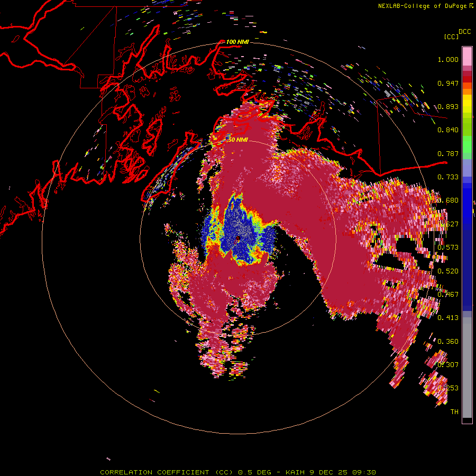
Task: Click the DCC label above the color scale
Action: pos(464,32)
